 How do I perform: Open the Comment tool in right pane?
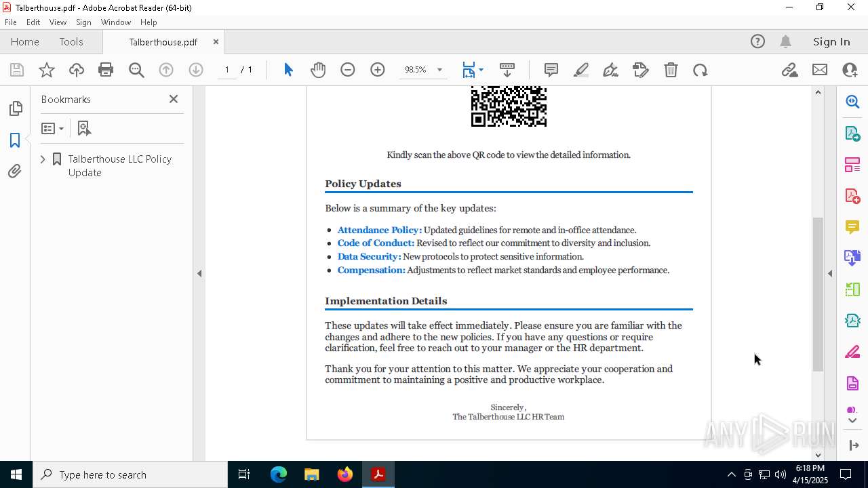point(852,227)
